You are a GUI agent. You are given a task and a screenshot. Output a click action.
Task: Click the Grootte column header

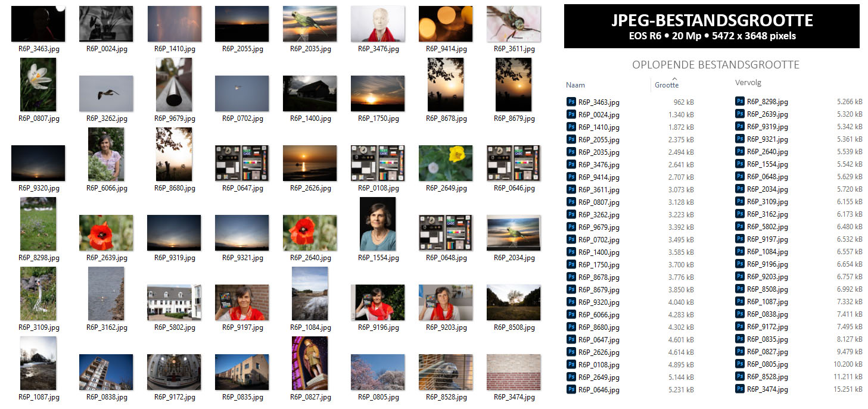[x=667, y=85]
